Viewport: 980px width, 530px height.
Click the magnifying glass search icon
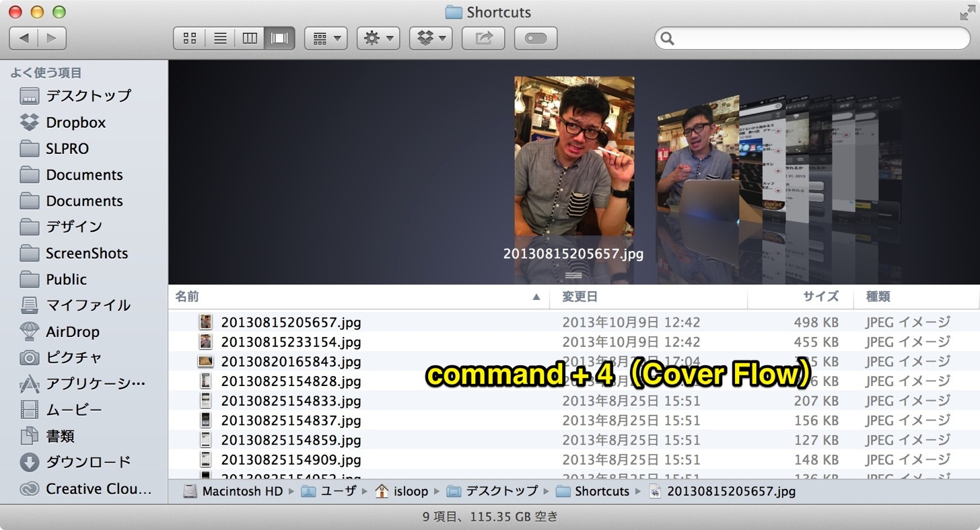[667, 38]
